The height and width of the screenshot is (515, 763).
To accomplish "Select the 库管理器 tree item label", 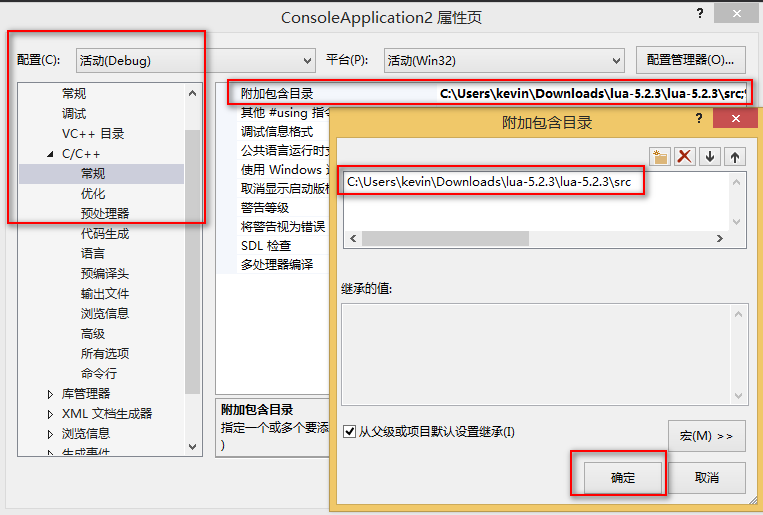I will tap(86, 394).
